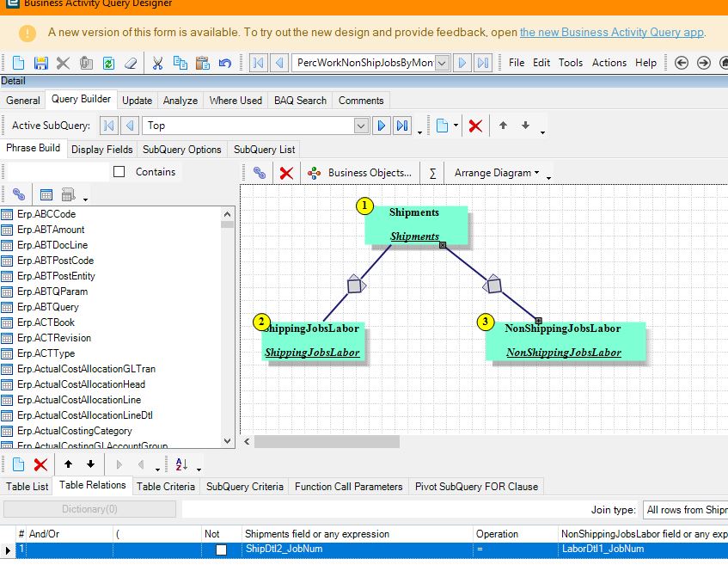Image resolution: width=728 pixels, height=571 pixels.
Task: Select the NonShippingJobsLabor node in diagram
Action: click(x=565, y=341)
